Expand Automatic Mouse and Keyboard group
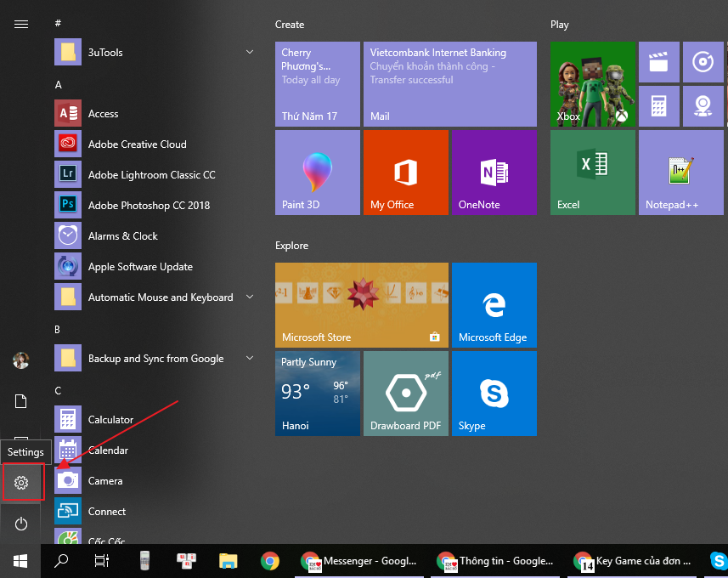The image size is (728, 578). (x=249, y=297)
